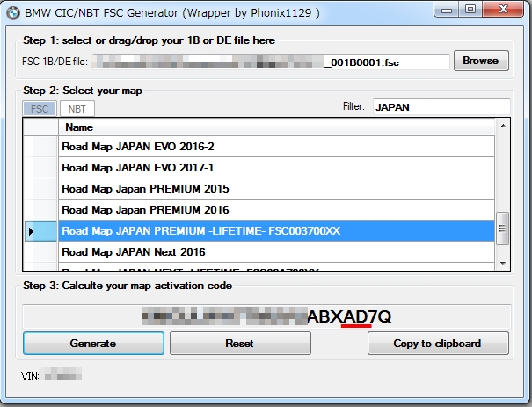Click the map list scrollbar thumb

pyautogui.click(x=502, y=229)
